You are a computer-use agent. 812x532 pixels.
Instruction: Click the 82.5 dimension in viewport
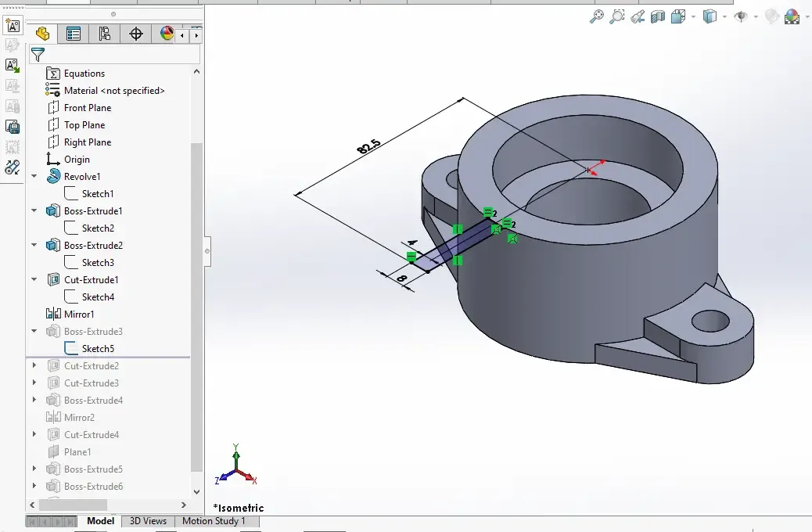(368, 146)
